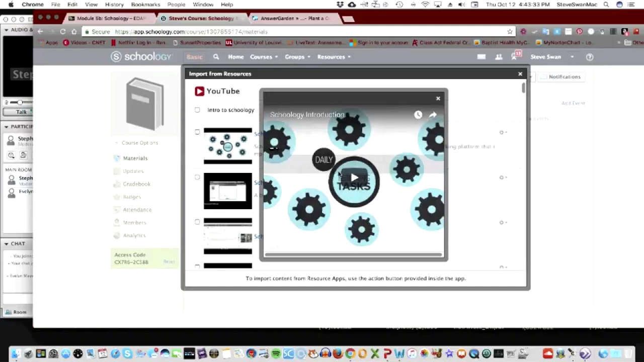This screenshot has height=362, width=644.
Task: Open the gears thumbnail video preview
Action: [228, 146]
